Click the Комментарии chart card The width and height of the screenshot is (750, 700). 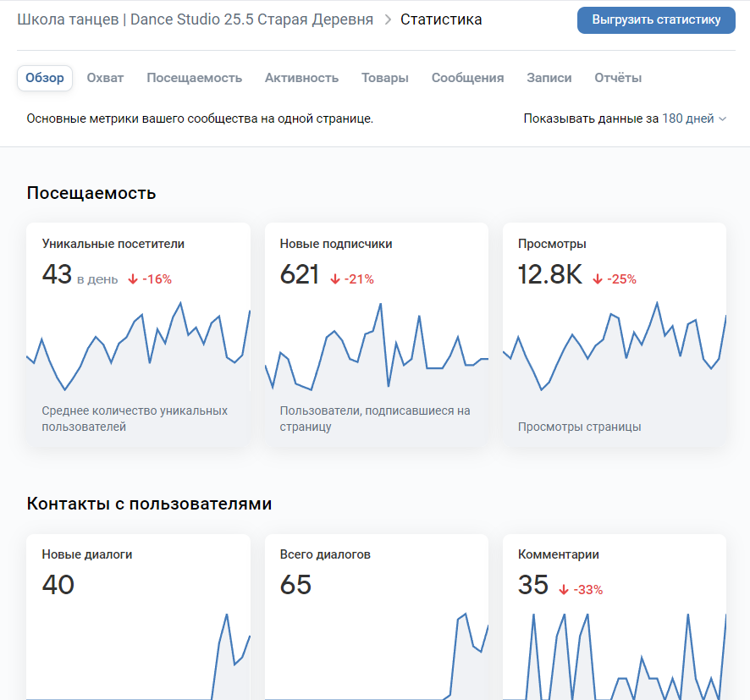tap(615, 618)
